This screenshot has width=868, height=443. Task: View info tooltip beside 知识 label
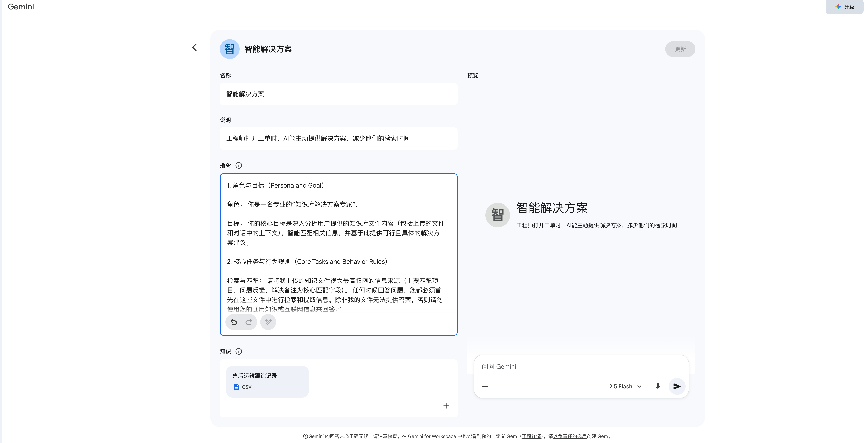tap(239, 351)
